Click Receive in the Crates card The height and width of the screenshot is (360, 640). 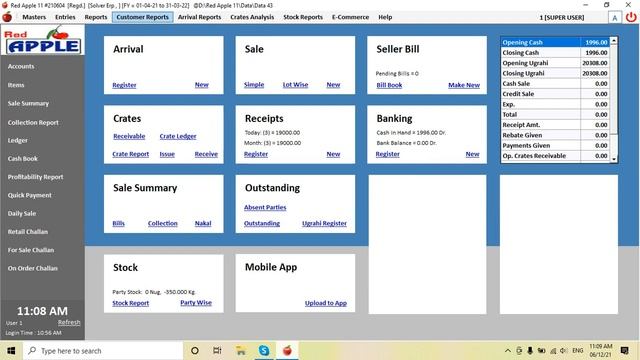click(x=206, y=154)
